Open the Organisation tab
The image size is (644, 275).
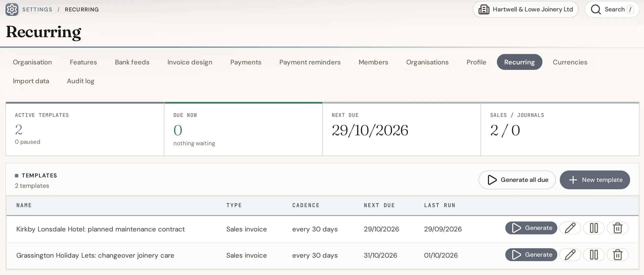point(32,62)
